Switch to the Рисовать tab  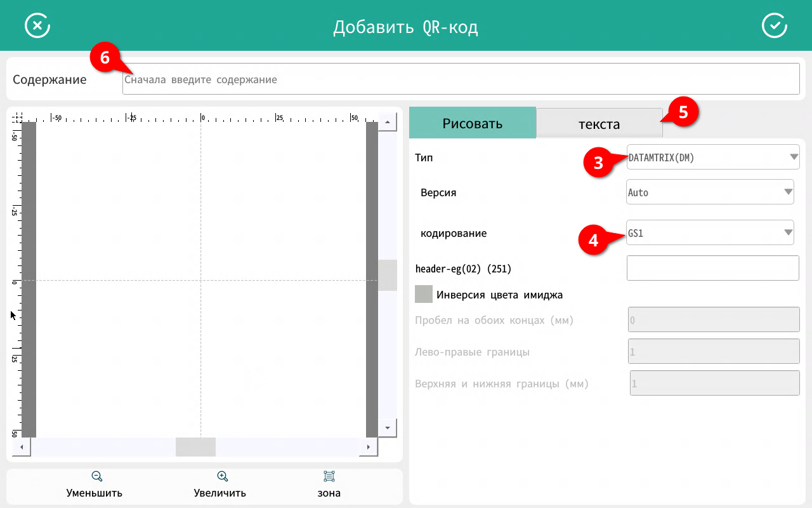pyautogui.click(x=473, y=123)
